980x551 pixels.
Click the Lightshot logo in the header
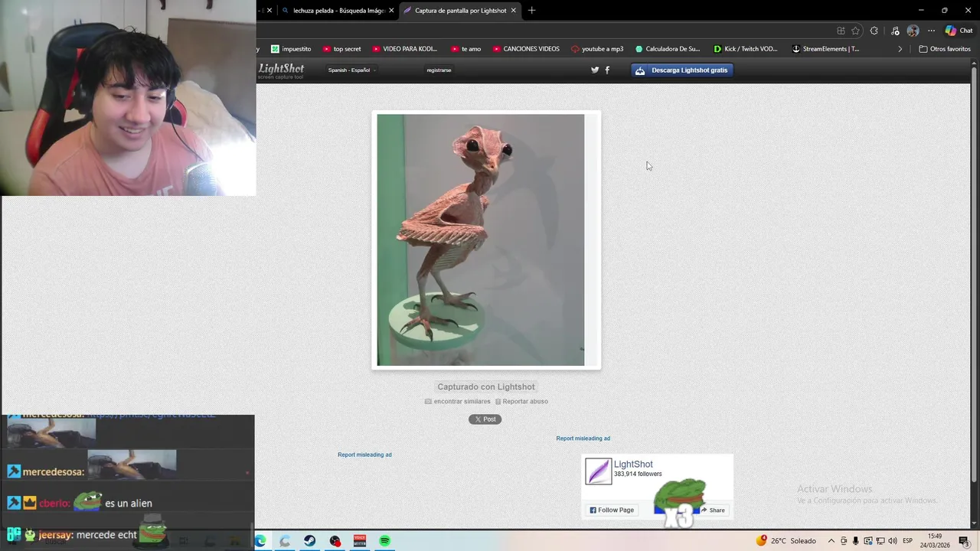coord(281,70)
